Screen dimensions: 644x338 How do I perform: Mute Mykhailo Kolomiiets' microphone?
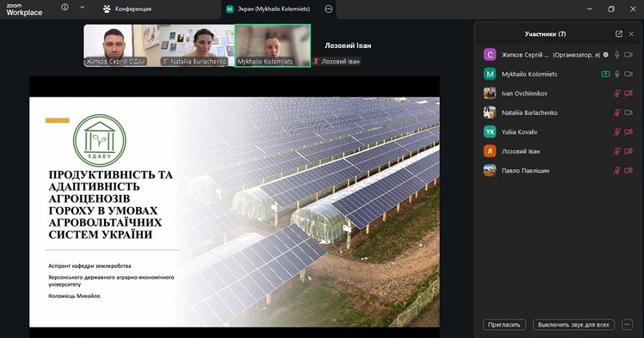click(x=617, y=74)
